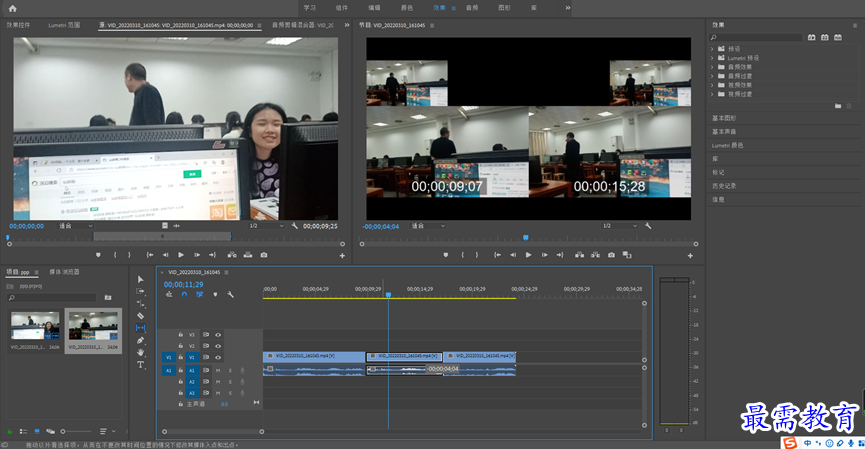Viewport: 865px width, 449px height.
Task: Toggle Linked Selection in timeline
Action: coord(199,295)
